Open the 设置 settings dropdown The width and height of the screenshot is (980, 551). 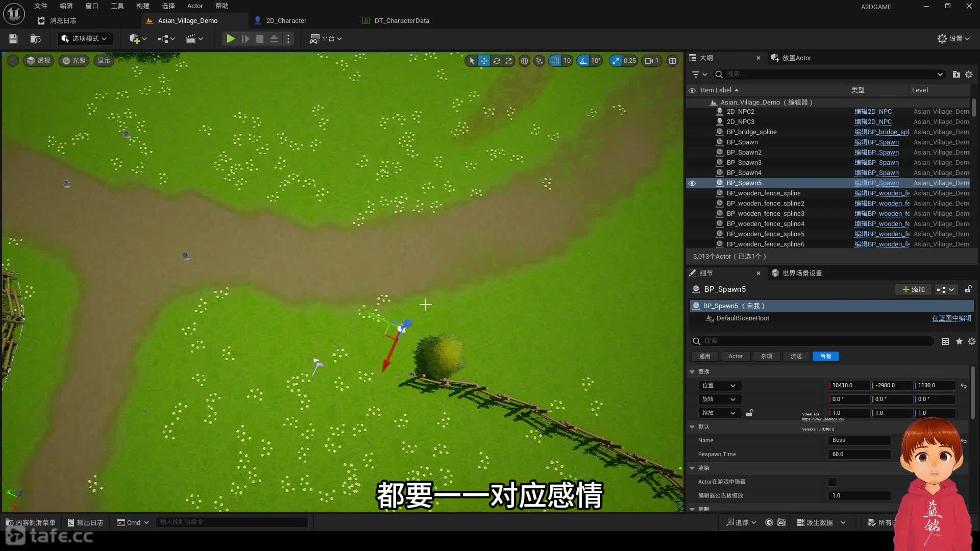click(x=953, y=39)
